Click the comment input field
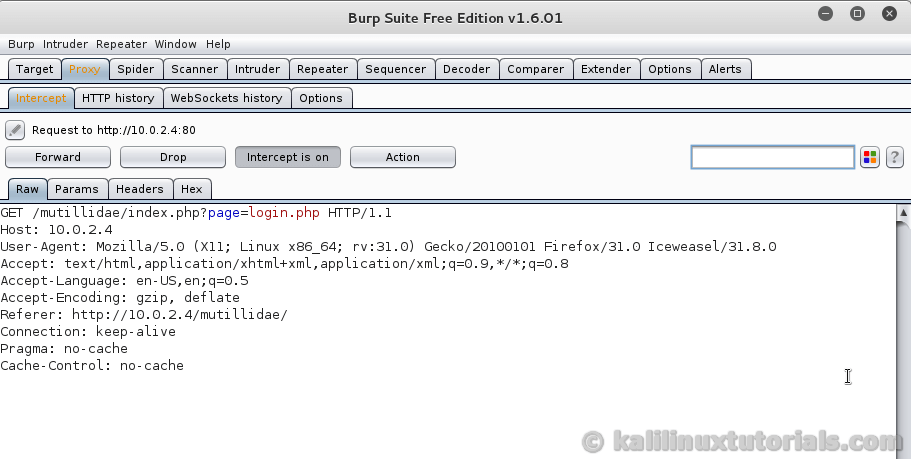This screenshot has width=911, height=459. [x=772, y=157]
